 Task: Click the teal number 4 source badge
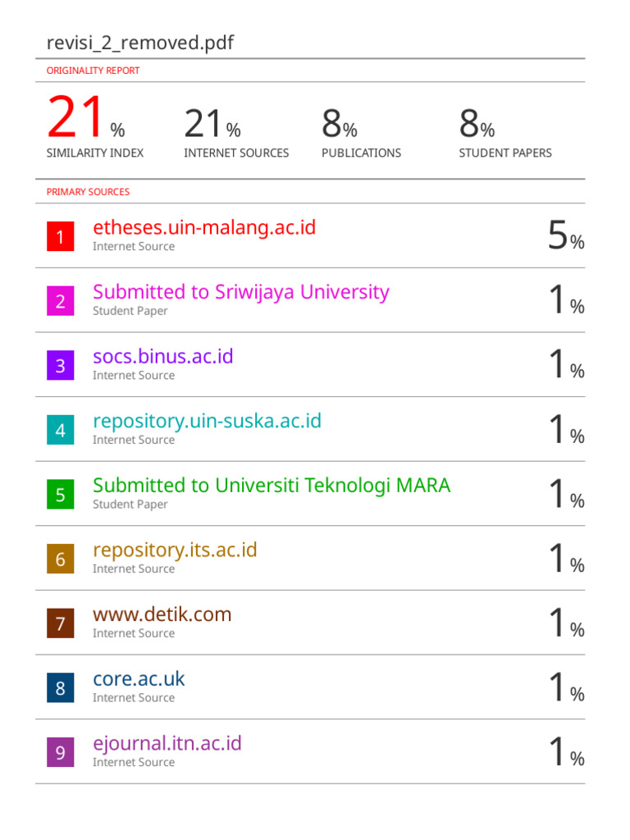60,431
